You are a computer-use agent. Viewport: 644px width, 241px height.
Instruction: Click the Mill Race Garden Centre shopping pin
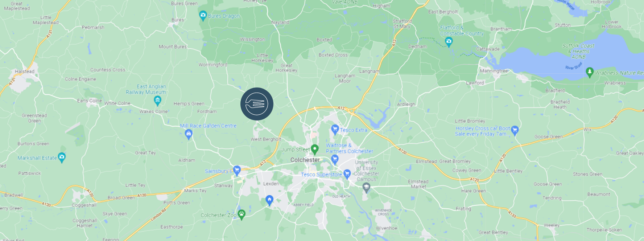coord(189,135)
